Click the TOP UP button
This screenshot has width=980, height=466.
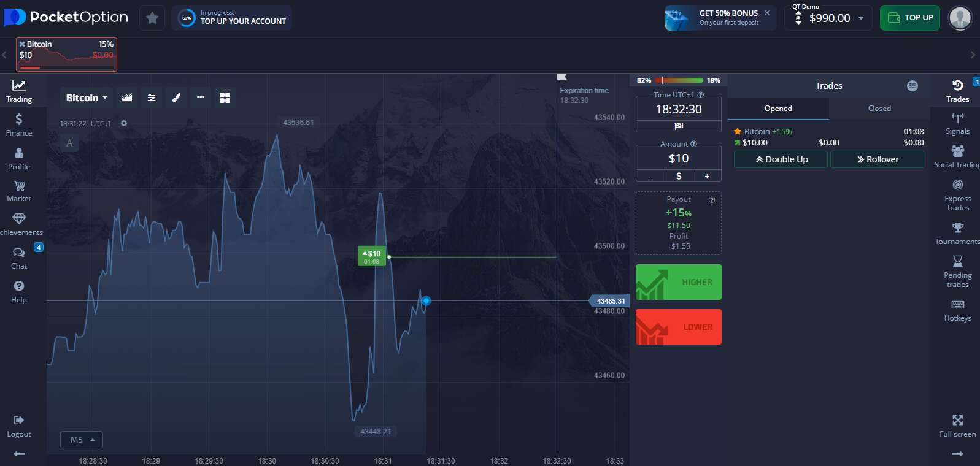pyautogui.click(x=910, y=18)
